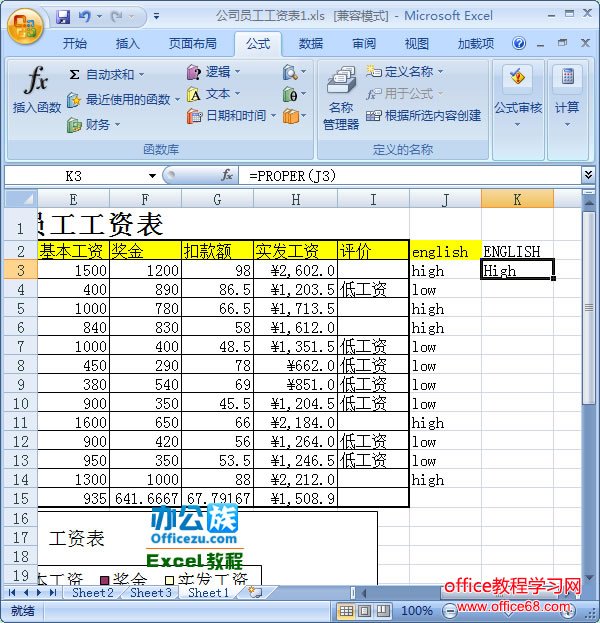600x623 pixels.
Task: Expand AutoSum (自动求和) dropdown arrow
Action: click(141, 75)
